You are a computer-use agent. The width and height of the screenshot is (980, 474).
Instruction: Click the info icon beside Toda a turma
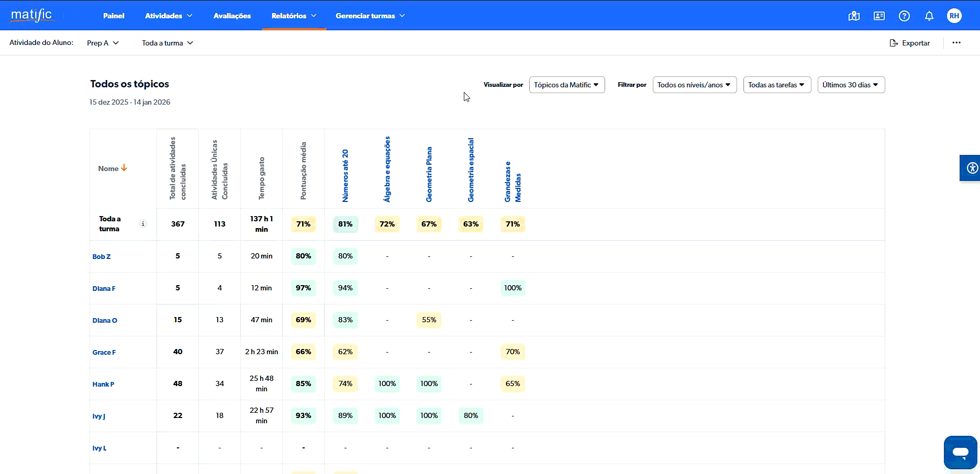pyautogui.click(x=143, y=223)
